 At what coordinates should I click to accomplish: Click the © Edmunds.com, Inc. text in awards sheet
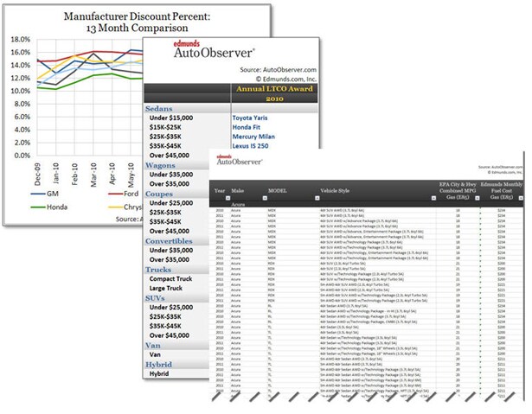(x=286, y=79)
